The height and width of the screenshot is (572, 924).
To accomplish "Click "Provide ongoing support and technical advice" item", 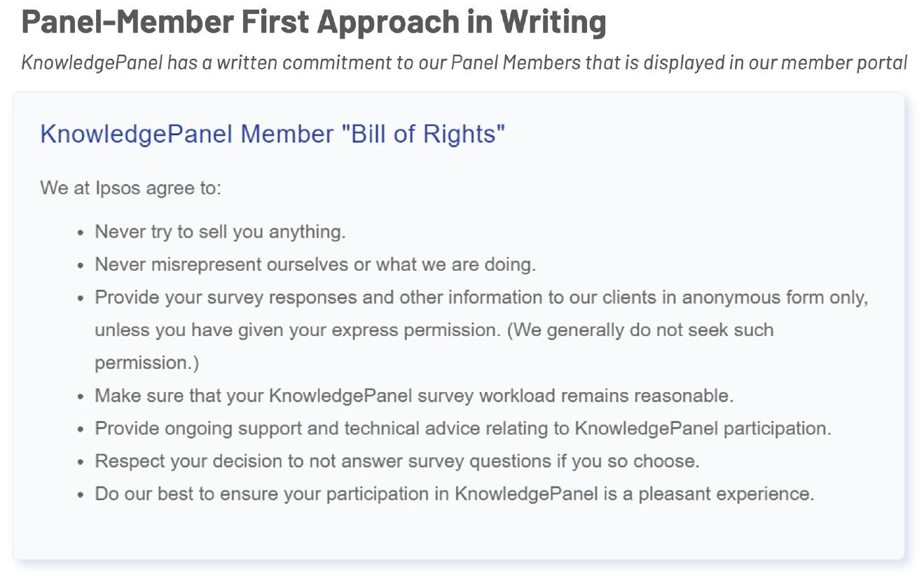I will pos(463,428).
